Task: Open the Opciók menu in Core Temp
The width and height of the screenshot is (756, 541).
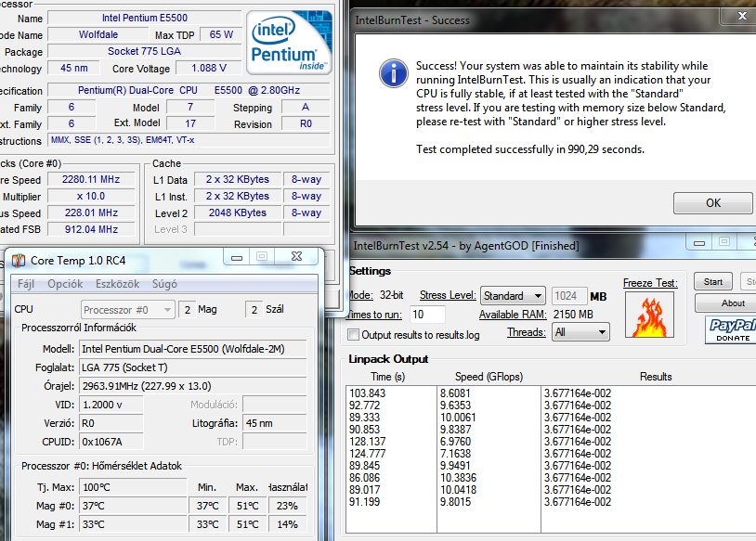Action: (x=65, y=284)
